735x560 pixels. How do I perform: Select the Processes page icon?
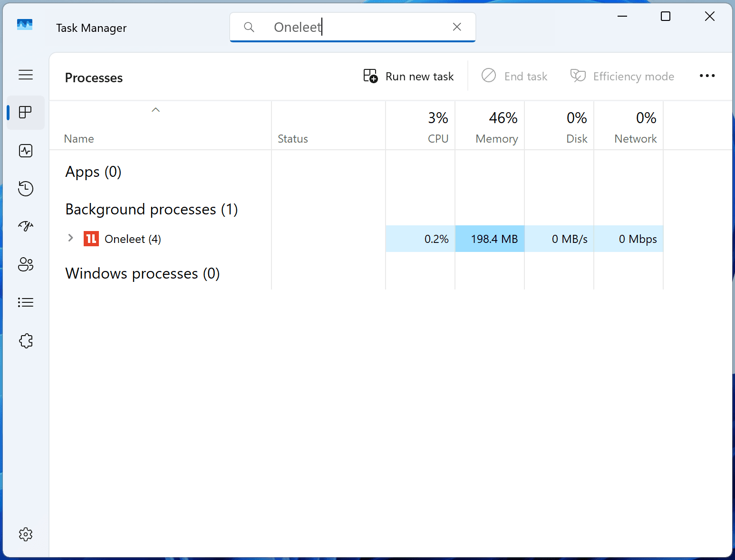point(26,113)
